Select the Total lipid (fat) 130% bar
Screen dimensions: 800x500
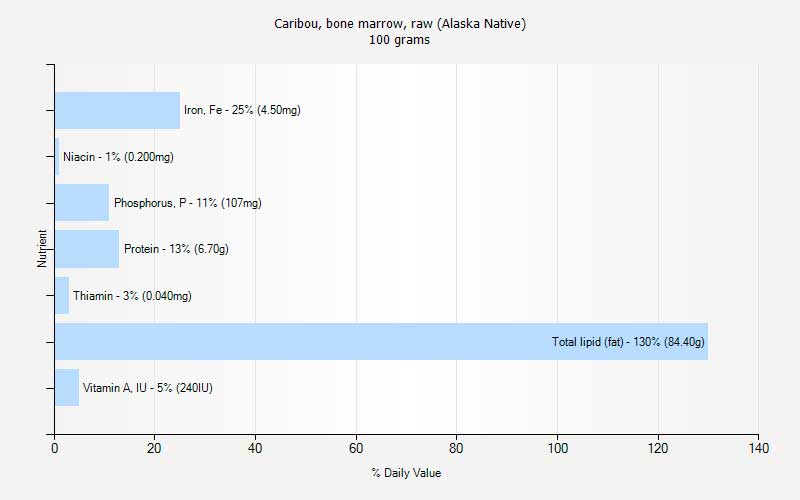pyautogui.click(x=382, y=341)
